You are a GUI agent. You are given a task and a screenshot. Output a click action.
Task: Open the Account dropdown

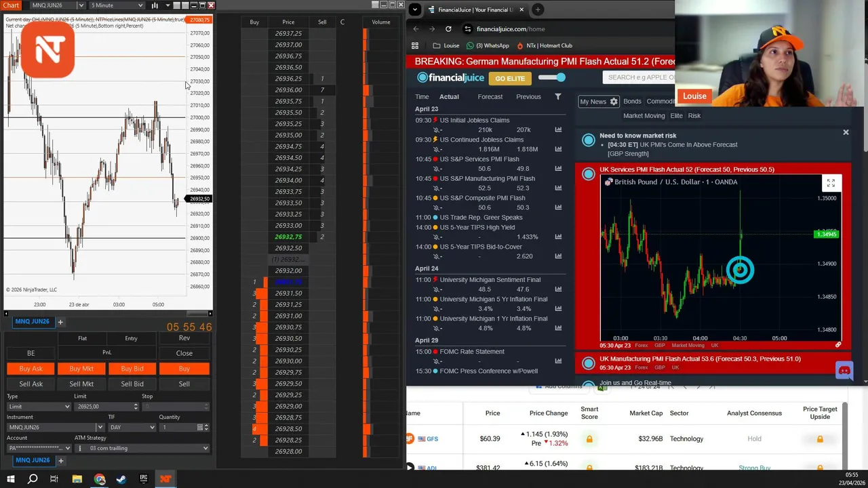pyautogui.click(x=39, y=448)
